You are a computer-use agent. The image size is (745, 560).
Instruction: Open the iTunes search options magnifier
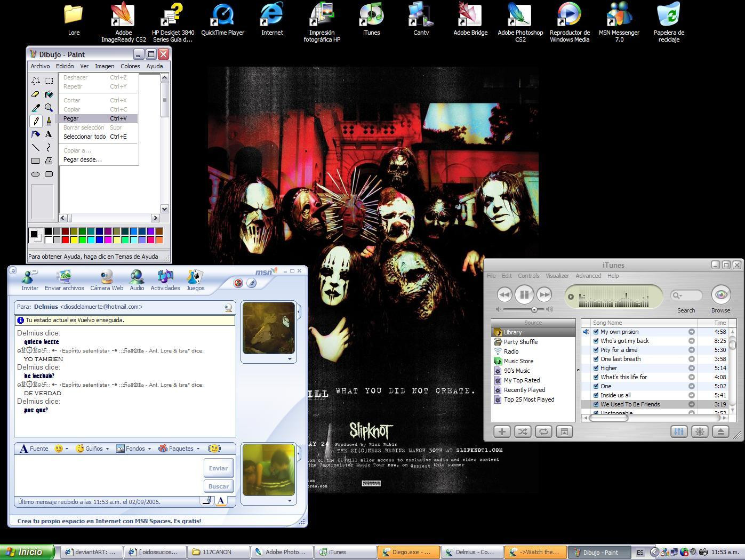coord(678,295)
